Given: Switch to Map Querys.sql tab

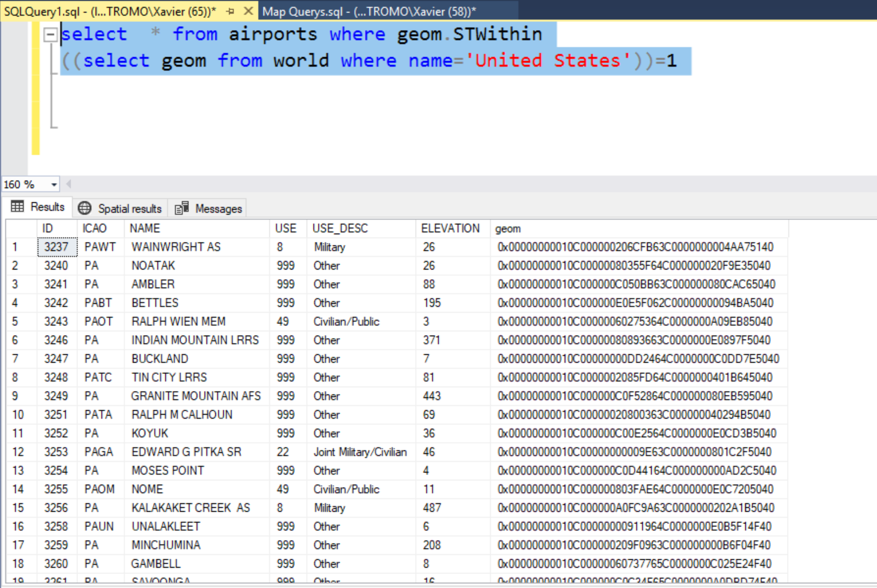Looking at the screenshot, I should [369, 11].
